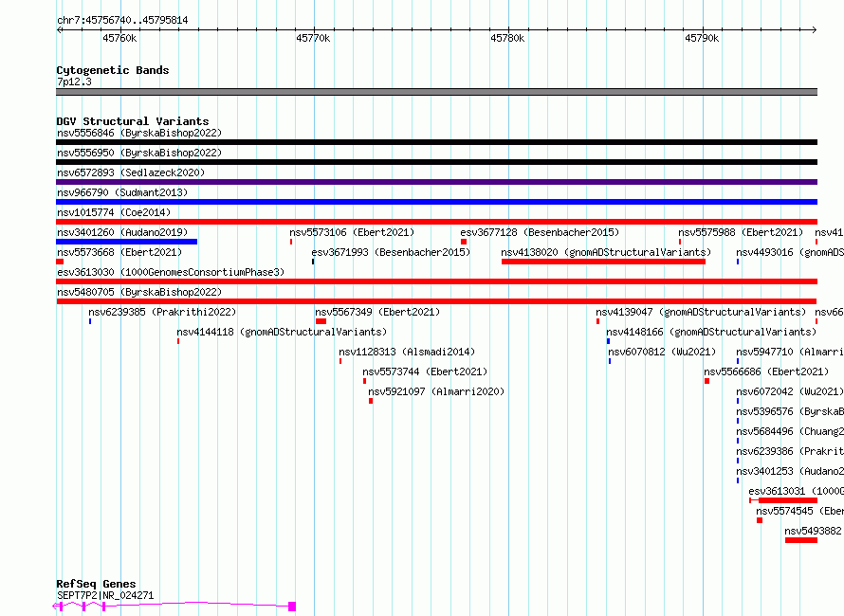The height and width of the screenshot is (616, 844).
Task: Select the blue nsv3401260 Audano2019 bar
Action: coord(126,242)
